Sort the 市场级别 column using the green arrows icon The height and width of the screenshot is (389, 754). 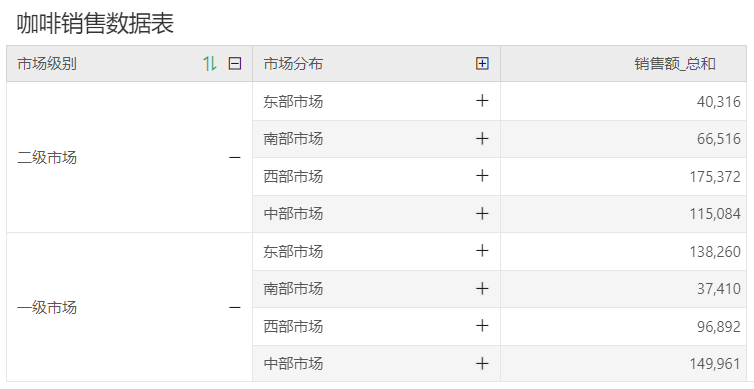coord(210,63)
